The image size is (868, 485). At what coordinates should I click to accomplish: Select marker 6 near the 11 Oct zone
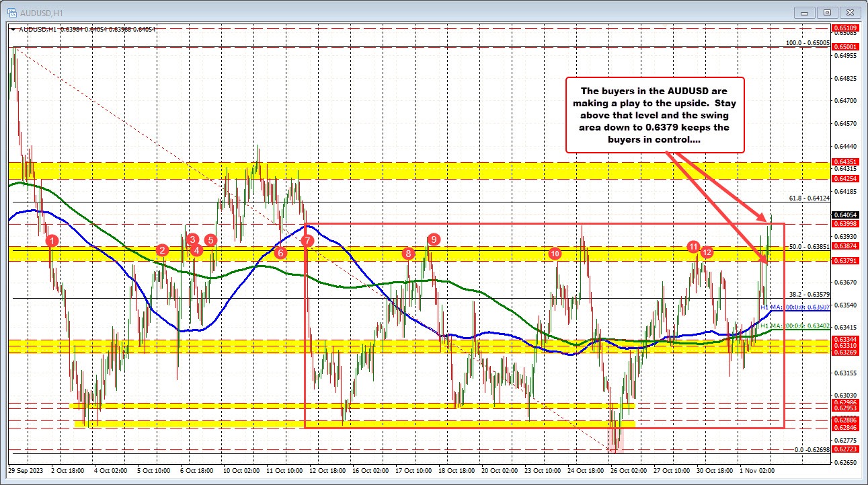(x=280, y=254)
